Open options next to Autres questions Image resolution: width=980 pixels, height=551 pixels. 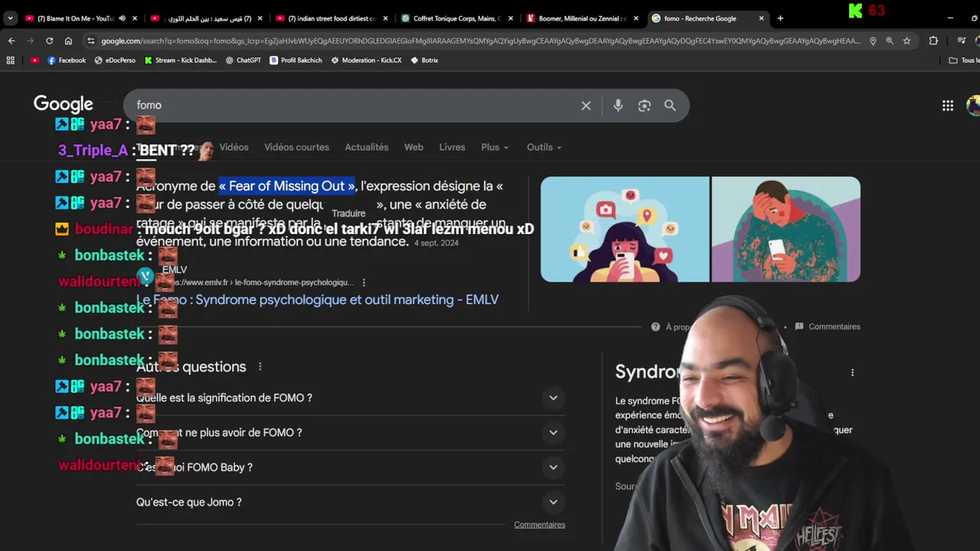(260, 367)
